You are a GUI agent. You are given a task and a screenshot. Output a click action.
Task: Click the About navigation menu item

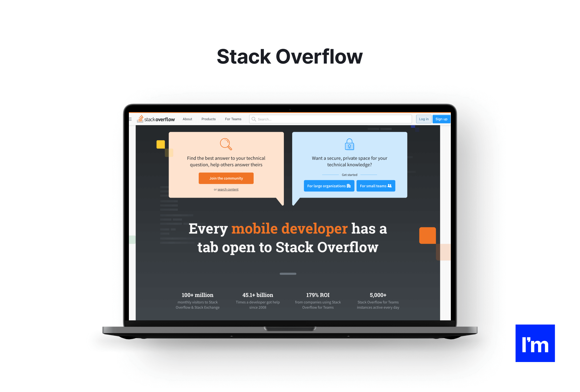coord(187,119)
